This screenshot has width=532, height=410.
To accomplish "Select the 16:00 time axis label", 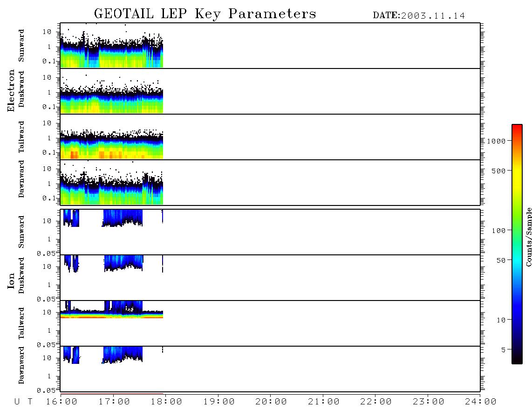I will 61,402.
